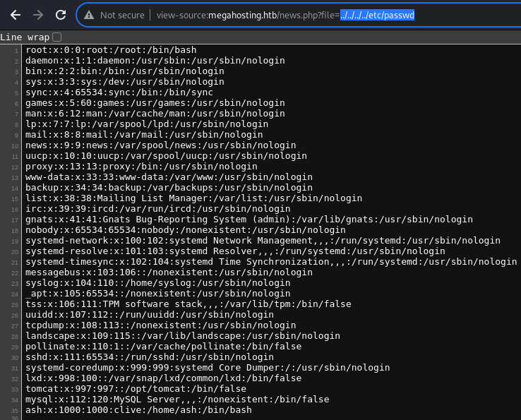The height and width of the screenshot is (420, 521).
Task: Select the pollinate:x:110:1 entry
Action: [164, 347]
